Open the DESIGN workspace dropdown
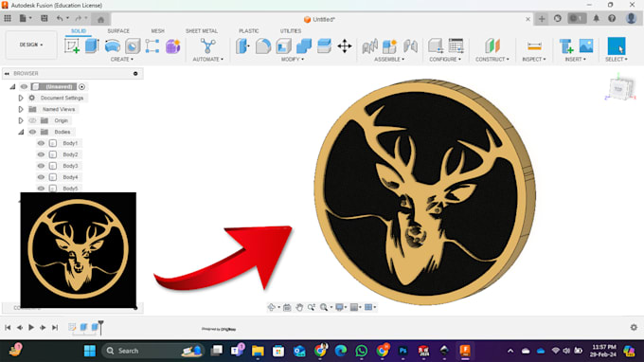 pyautogui.click(x=31, y=45)
